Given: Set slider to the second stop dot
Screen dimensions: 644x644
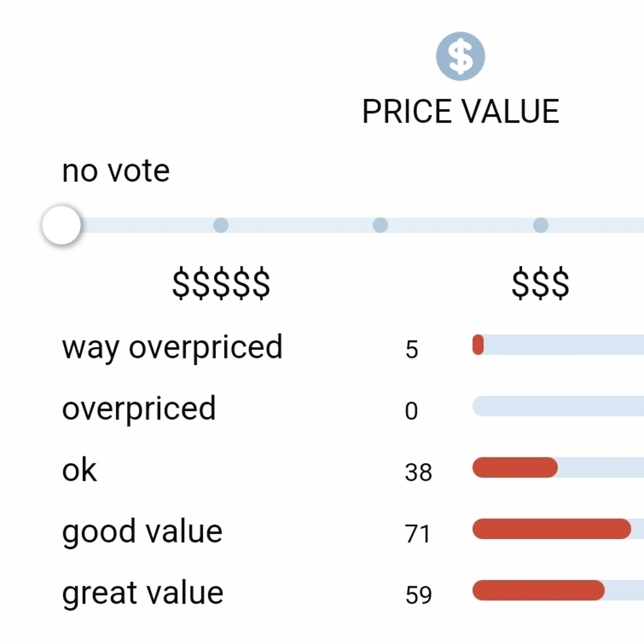Looking at the screenshot, I should coord(380,225).
